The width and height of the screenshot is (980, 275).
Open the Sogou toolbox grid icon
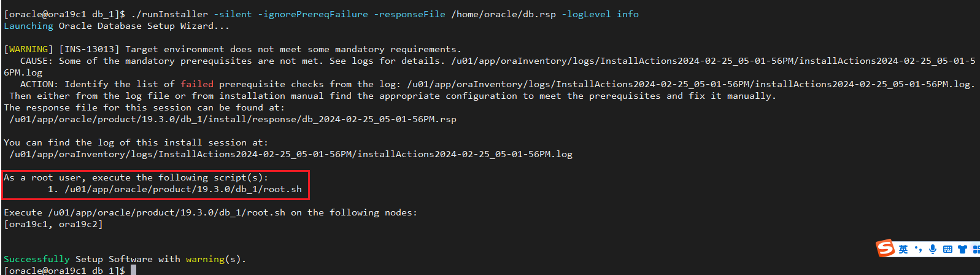[976, 249]
